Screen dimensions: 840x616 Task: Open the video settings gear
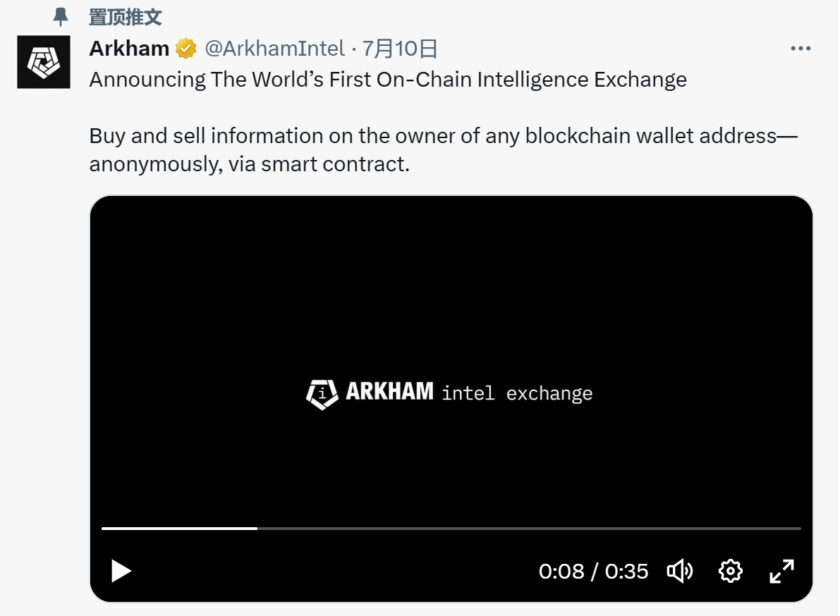[x=730, y=571]
